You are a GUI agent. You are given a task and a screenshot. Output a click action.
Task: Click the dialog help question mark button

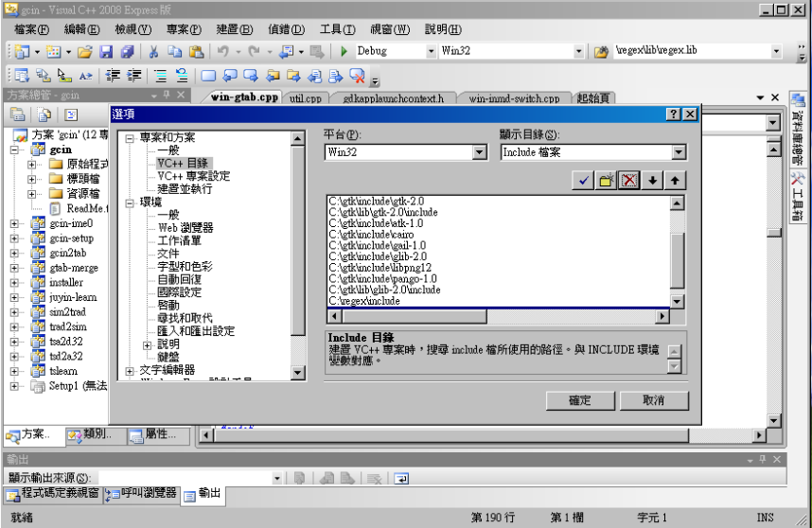[x=673, y=114]
